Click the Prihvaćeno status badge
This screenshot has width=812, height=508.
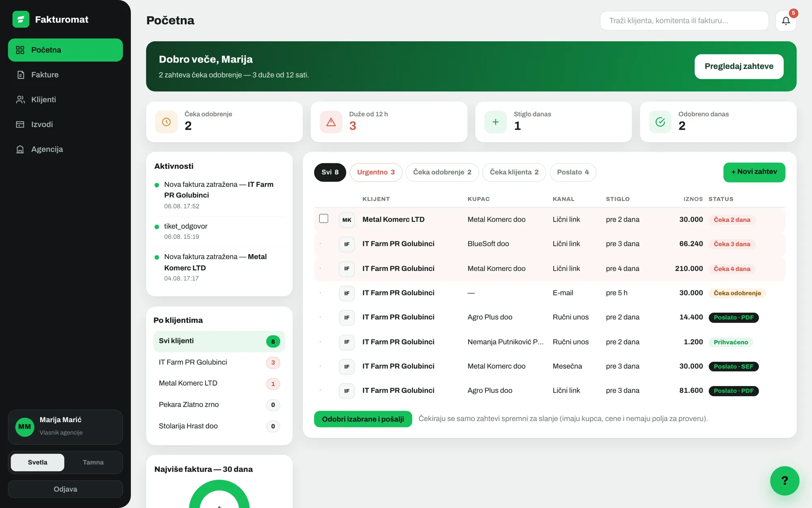coord(731,342)
